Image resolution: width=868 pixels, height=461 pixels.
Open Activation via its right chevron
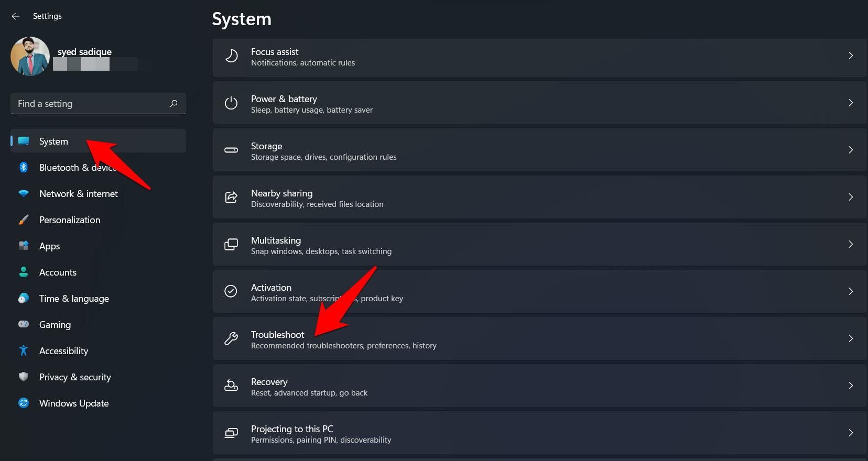[x=850, y=292]
